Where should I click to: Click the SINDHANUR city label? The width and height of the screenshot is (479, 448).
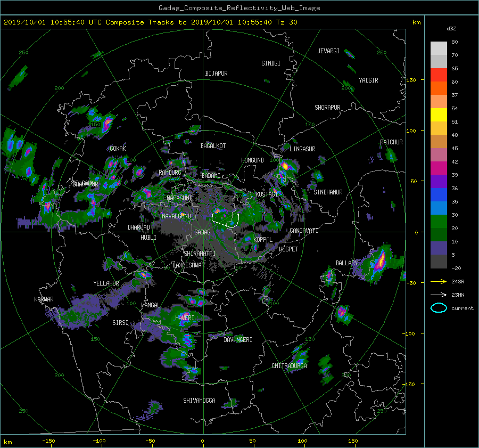[328, 192]
